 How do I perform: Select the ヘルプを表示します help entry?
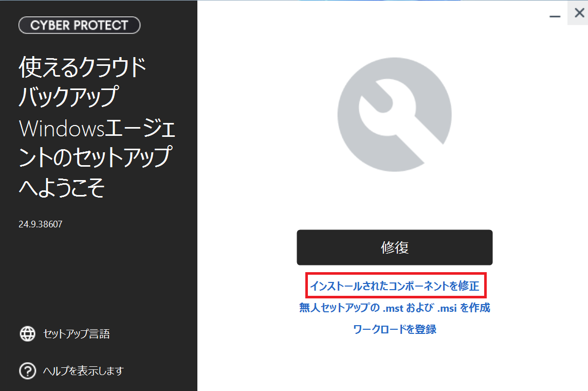pos(83,371)
